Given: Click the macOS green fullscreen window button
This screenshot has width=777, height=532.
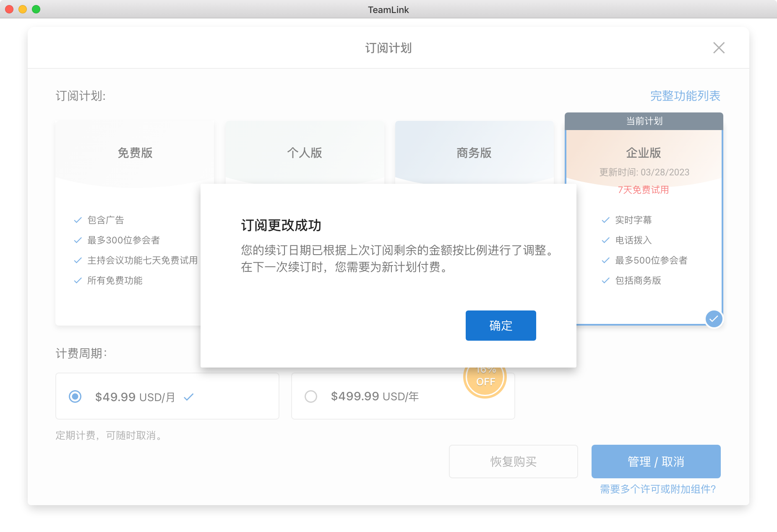Looking at the screenshot, I should (x=36, y=9).
